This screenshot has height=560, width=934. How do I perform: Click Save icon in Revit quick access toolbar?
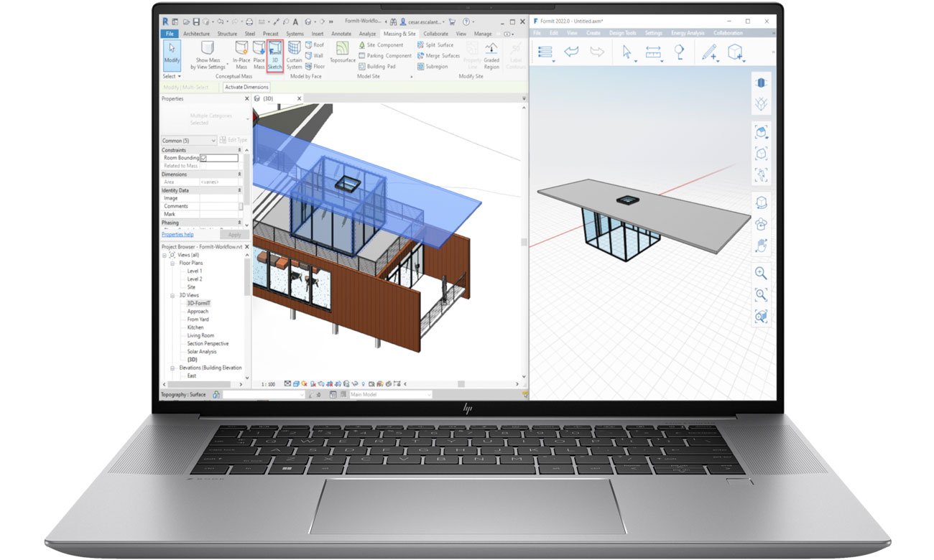(x=196, y=22)
